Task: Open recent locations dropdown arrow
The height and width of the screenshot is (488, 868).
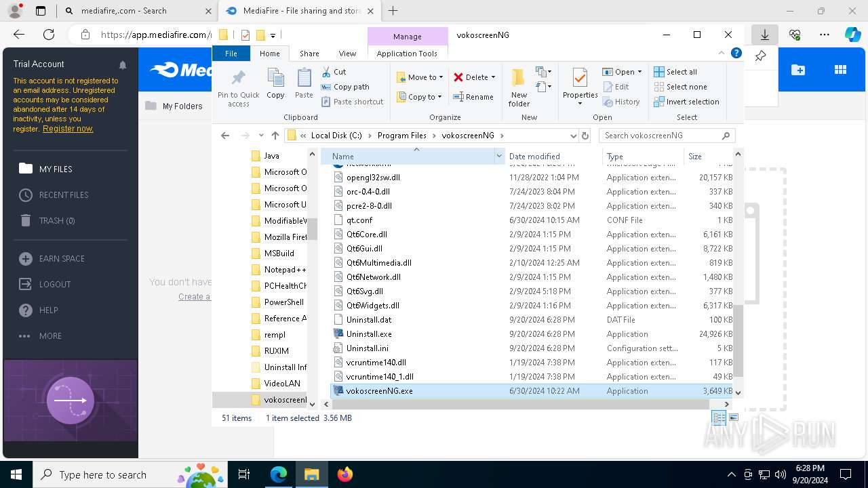Action: [x=260, y=136]
